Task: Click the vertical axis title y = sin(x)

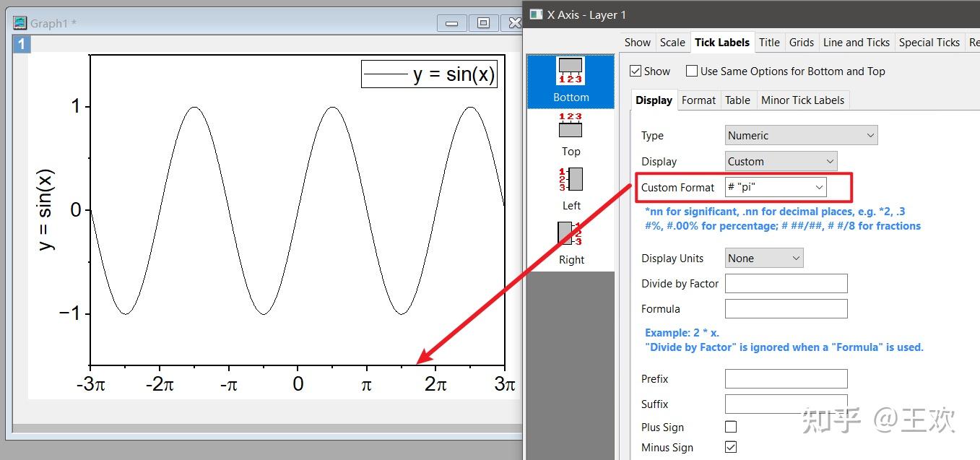Action: [x=46, y=210]
